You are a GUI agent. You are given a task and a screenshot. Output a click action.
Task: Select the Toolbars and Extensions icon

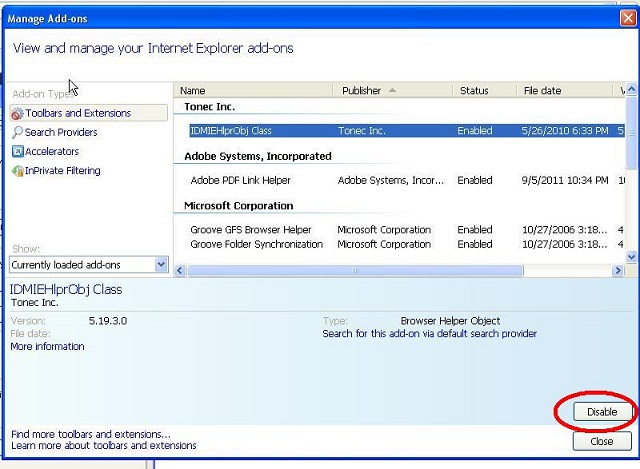tap(17, 114)
